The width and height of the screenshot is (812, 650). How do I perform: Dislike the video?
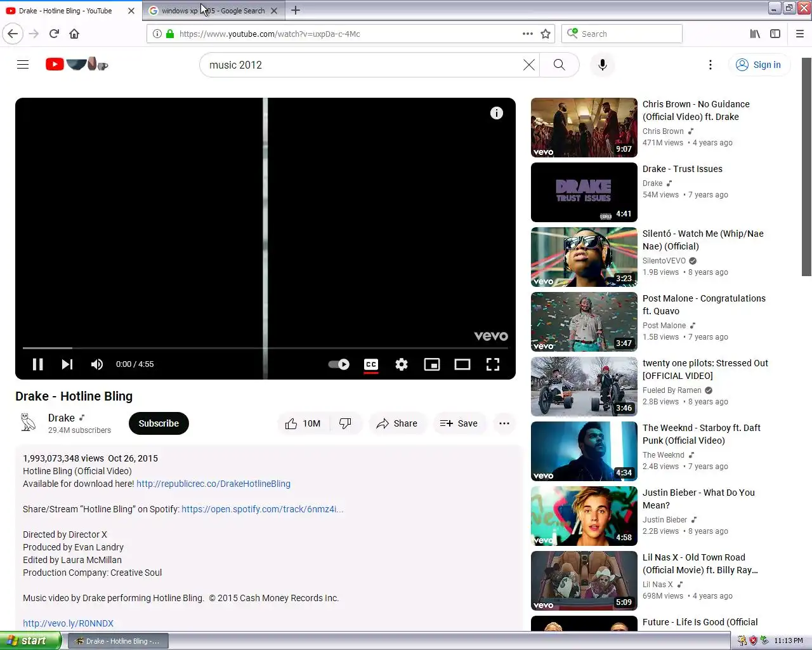tap(346, 423)
